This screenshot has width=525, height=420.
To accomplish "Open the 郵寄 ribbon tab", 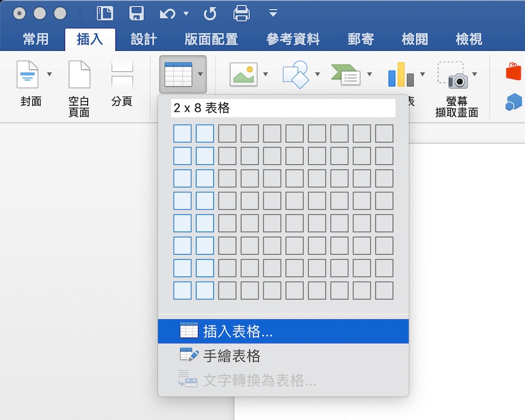I will [x=361, y=39].
